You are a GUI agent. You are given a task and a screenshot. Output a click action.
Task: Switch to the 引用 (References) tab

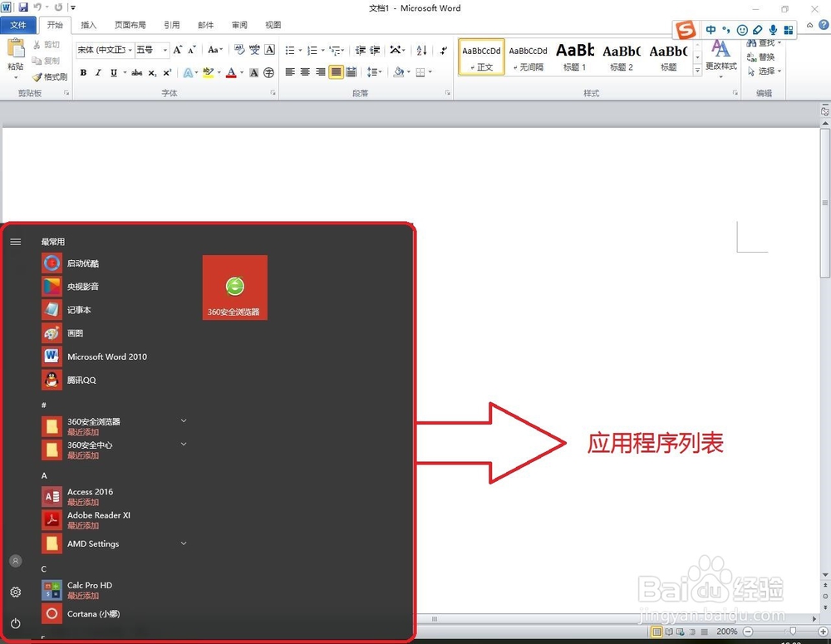tap(171, 25)
